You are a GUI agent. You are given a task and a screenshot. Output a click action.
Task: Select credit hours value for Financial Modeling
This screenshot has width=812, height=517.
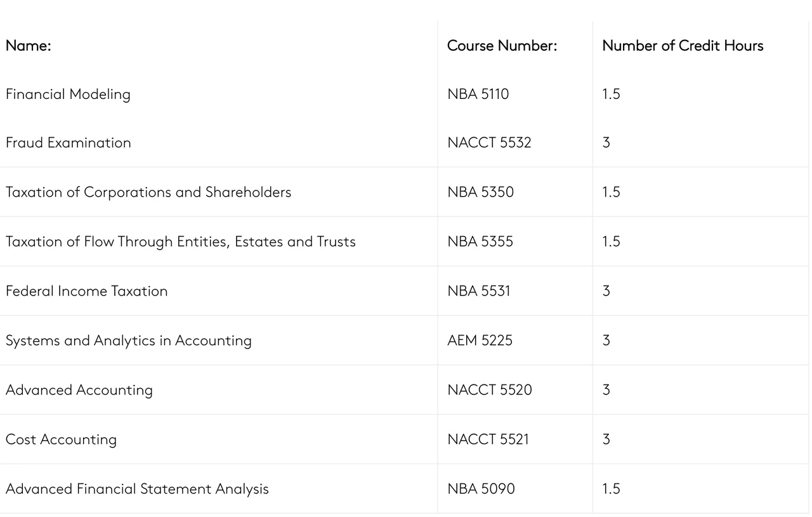[611, 95]
